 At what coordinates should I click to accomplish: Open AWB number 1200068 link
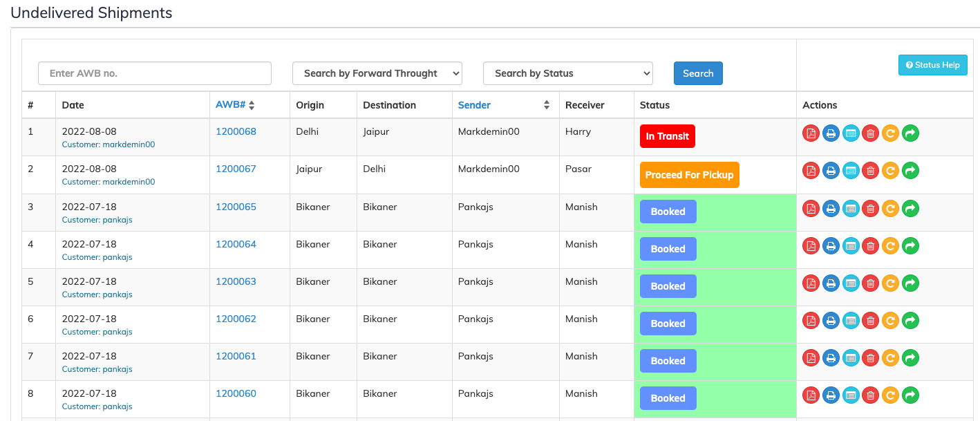[236, 131]
